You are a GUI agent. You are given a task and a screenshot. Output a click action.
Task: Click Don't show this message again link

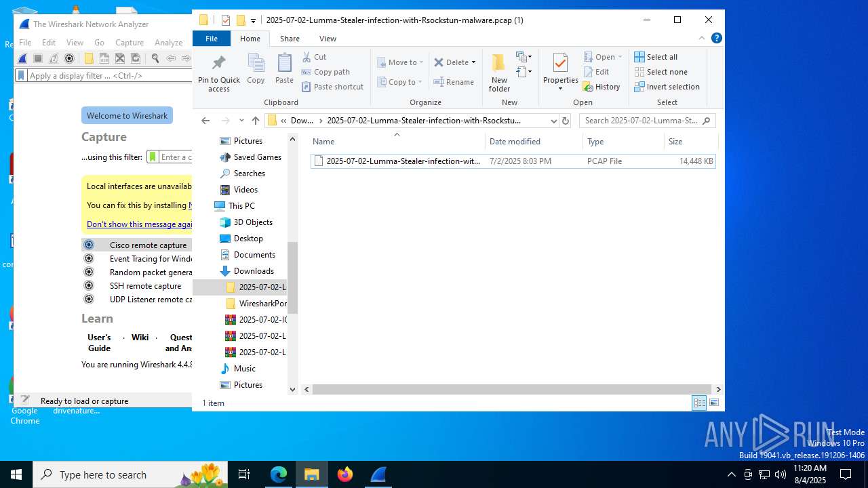[x=140, y=224]
